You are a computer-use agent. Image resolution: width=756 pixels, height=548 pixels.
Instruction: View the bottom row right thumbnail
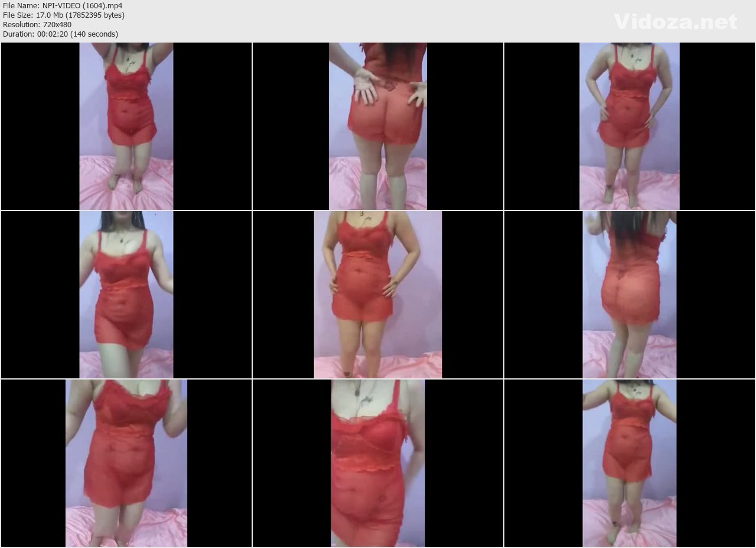click(630, 463)
